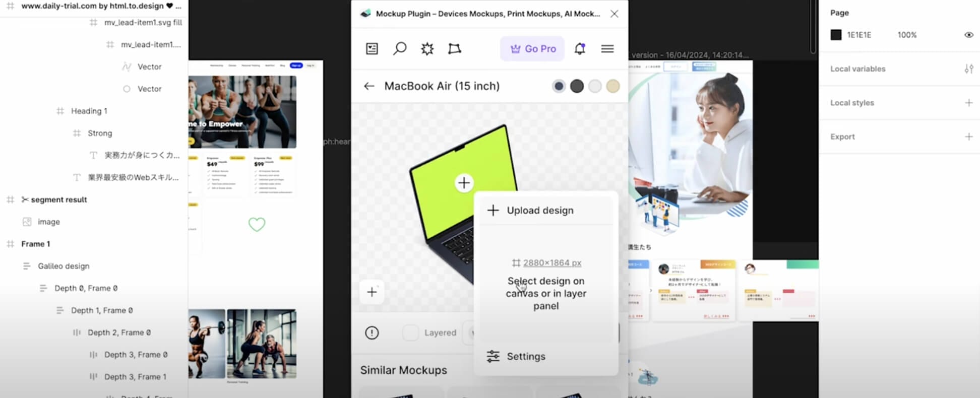980x398 pixels.
Task: Choose Upload design from the popup menu
Action: coord(546,211)
